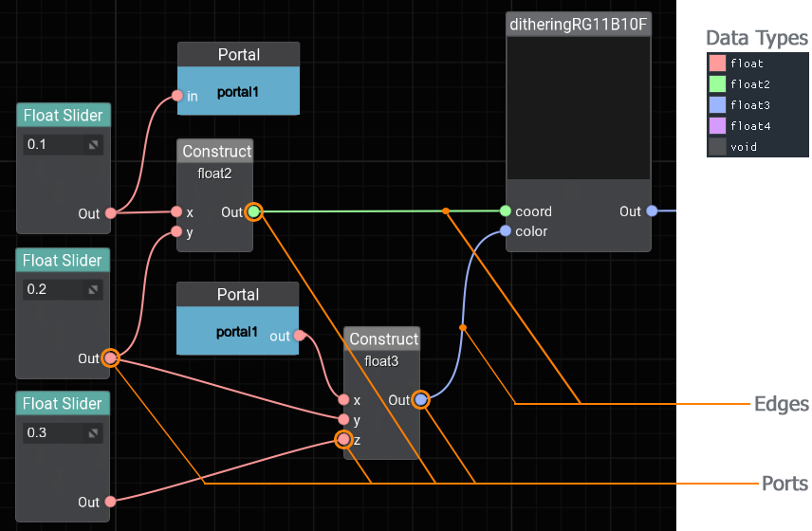Select the Construct float3 node header

(382, 339)
